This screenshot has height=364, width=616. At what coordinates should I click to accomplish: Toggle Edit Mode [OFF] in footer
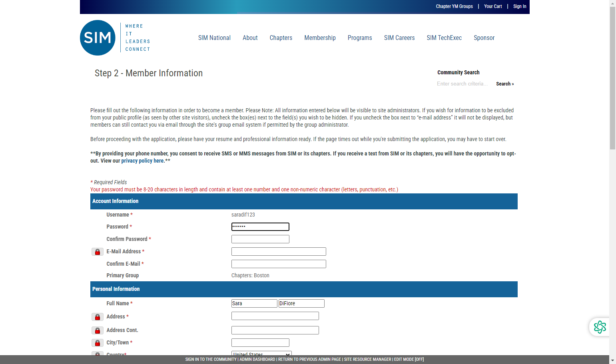(x=409, y=360)
